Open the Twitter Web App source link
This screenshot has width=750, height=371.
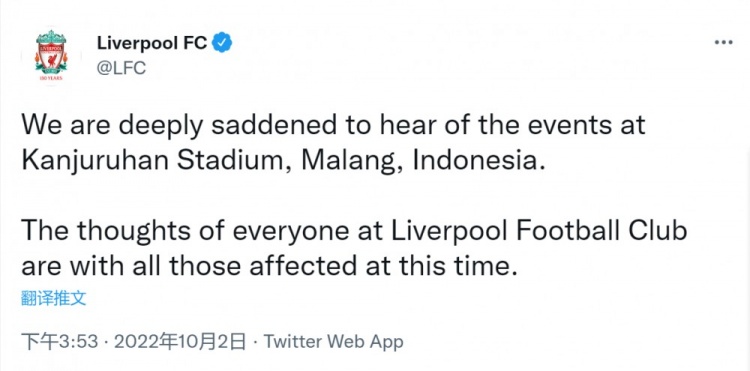click(333, 342)
